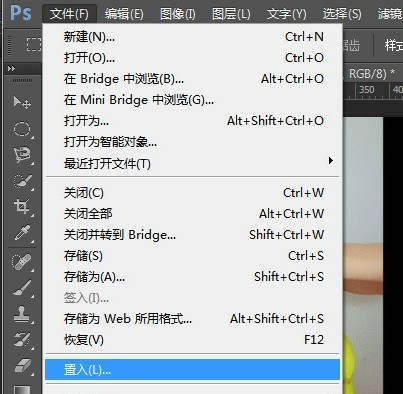Choose 打开为... menu entry

click(x=193, y=121)
